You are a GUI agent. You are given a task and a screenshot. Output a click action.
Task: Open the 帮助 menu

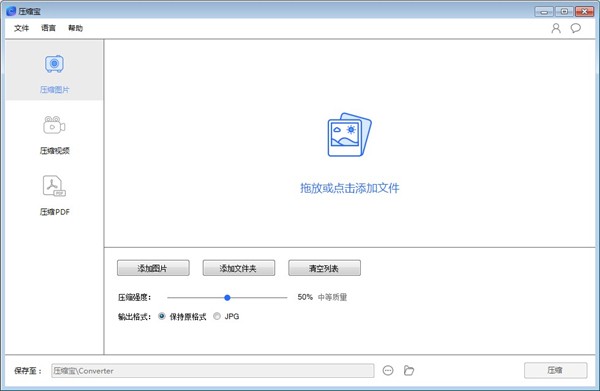click(x=75, y=28)
